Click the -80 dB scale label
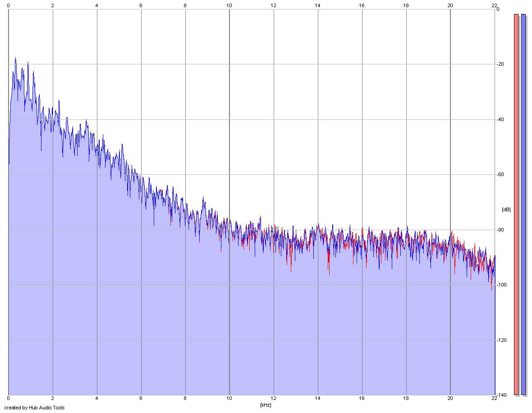This screenshot has width=532, height=413. click(x=500, y=230)
